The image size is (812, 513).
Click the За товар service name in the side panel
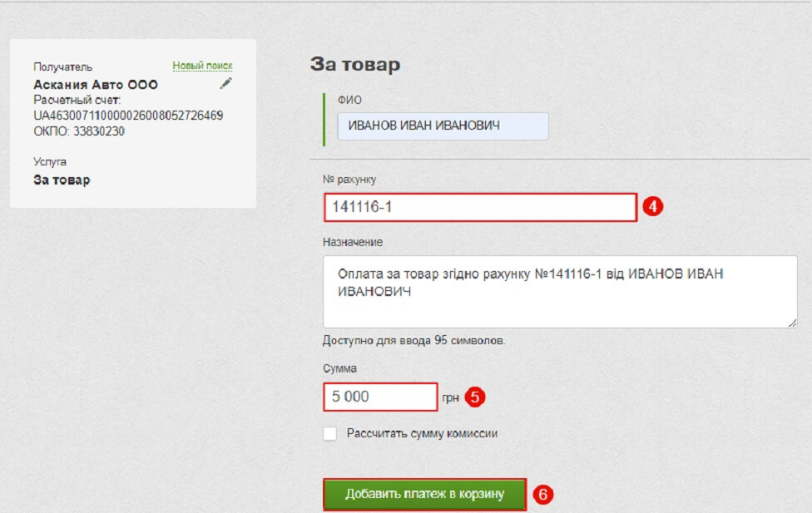click(62, 180)
